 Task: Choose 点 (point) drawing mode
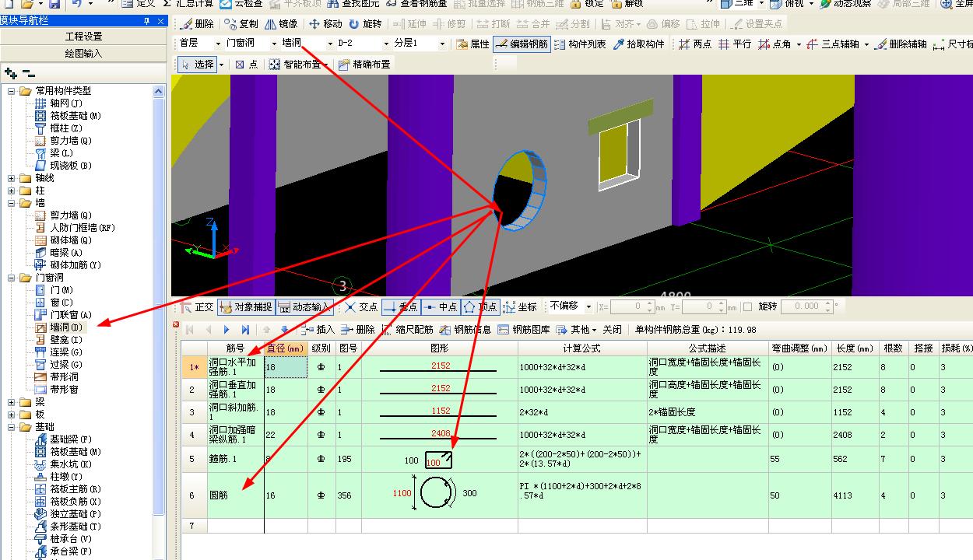pos(247,65)
